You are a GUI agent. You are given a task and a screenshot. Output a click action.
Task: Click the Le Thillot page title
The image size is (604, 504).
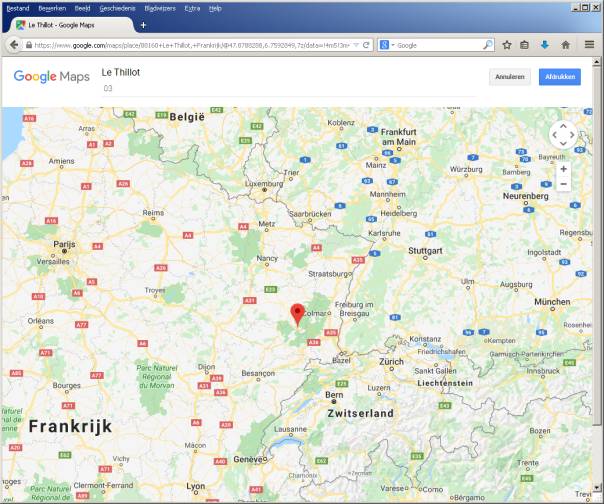[x=121, y=72]
